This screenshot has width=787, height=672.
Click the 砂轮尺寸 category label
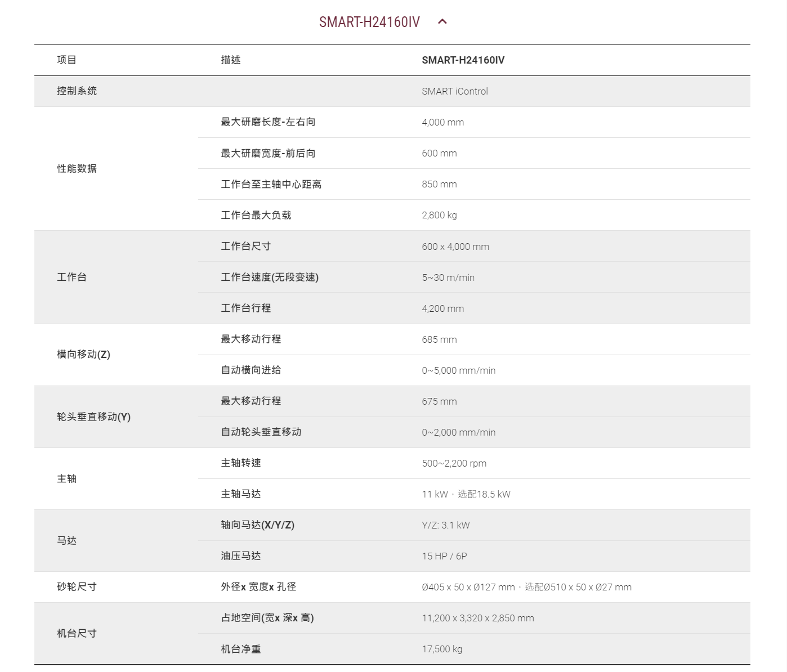(77, 586)
